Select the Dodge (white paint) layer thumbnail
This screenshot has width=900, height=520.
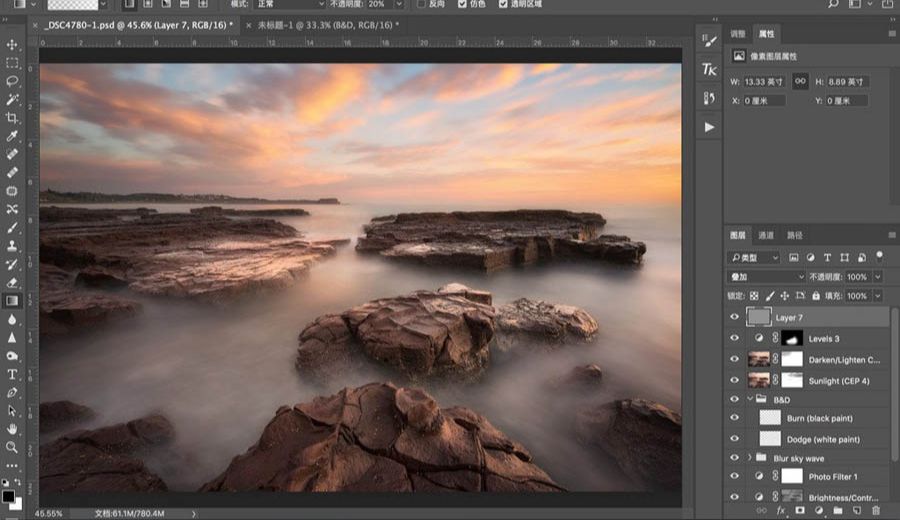click(x=770, y=439)
